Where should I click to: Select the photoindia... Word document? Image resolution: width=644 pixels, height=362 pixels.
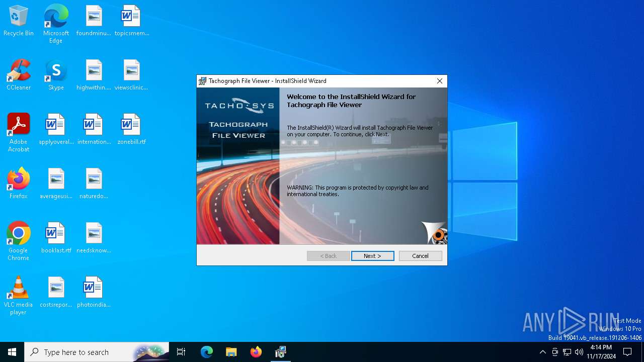pos(94,293)
